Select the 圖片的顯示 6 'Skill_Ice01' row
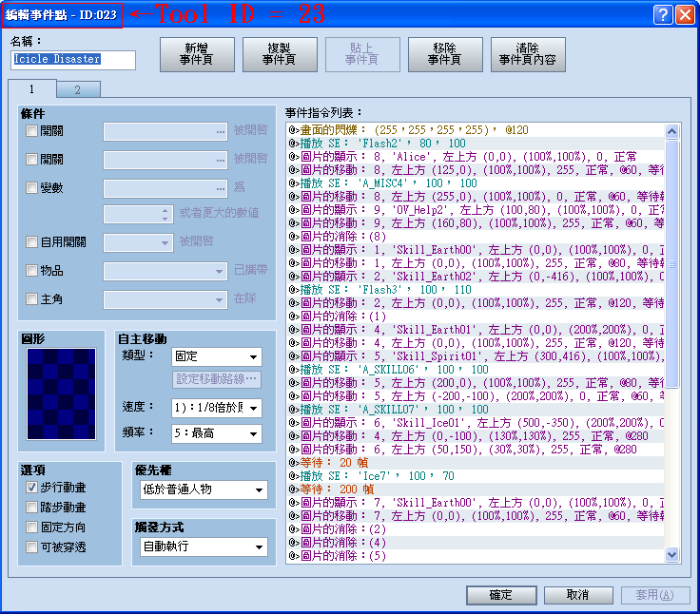700x614 pixels. [x=475, y=423]
